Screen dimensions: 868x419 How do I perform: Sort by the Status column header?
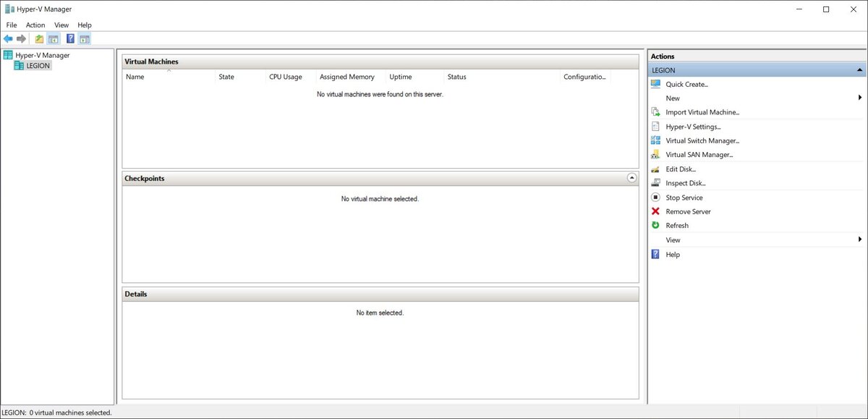point(502,77)
